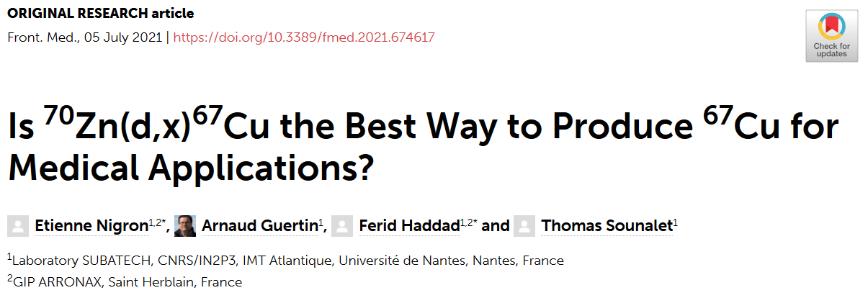The image size is (868, 298).
Task: Open author page for Etienne Nigron
Action: pyautogui.click(x=91, y=226)
